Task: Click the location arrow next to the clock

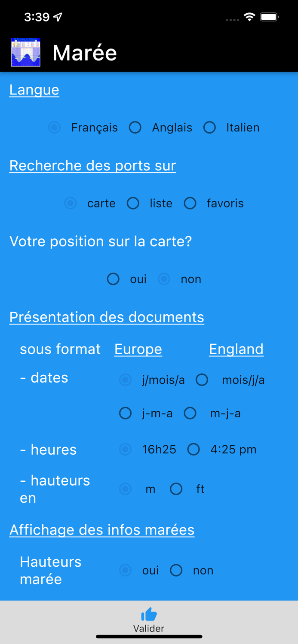Action: [x=56, y=17]
